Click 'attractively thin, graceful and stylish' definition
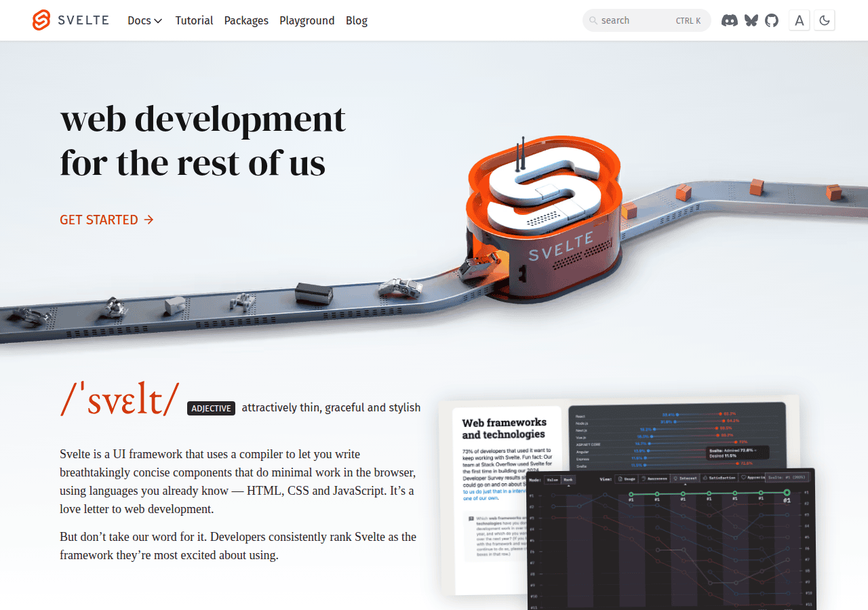Screen dimensions: 868x610 pyautogui.click(x=331, y=407)
